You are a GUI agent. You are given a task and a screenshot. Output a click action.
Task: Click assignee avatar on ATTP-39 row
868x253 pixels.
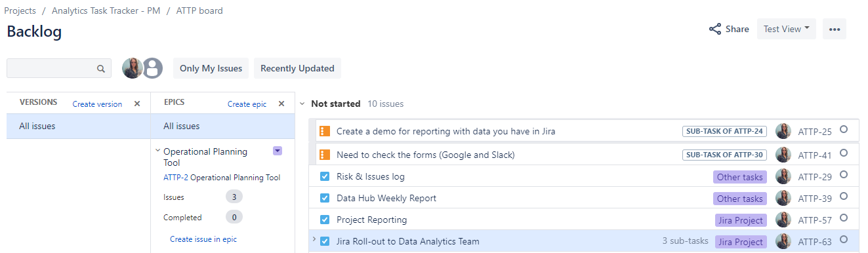point(783,198)
